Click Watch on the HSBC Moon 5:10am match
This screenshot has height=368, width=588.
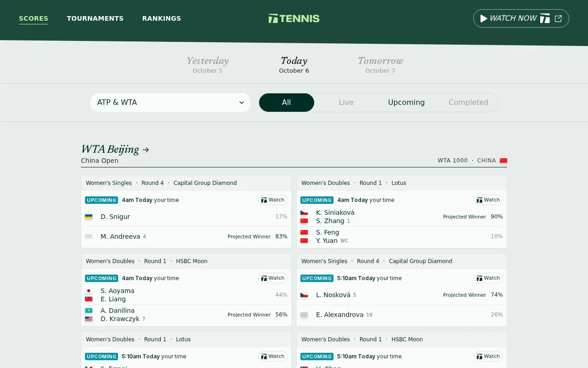(x=488, y=356)
